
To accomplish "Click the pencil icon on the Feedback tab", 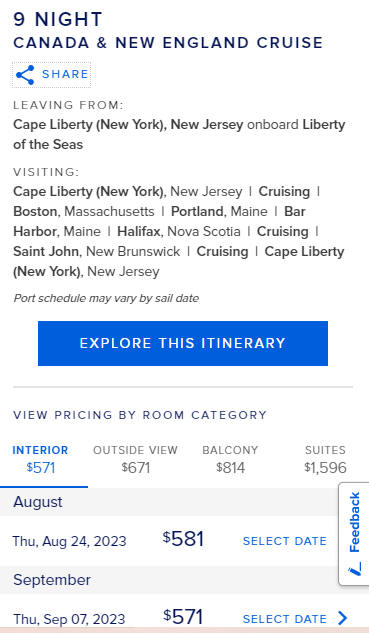I will pos(354,571).
